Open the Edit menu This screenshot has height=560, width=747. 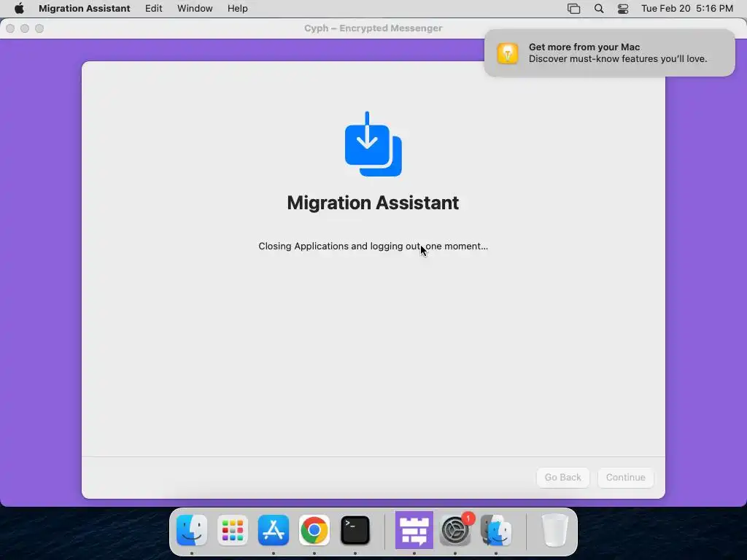(153, 9)
